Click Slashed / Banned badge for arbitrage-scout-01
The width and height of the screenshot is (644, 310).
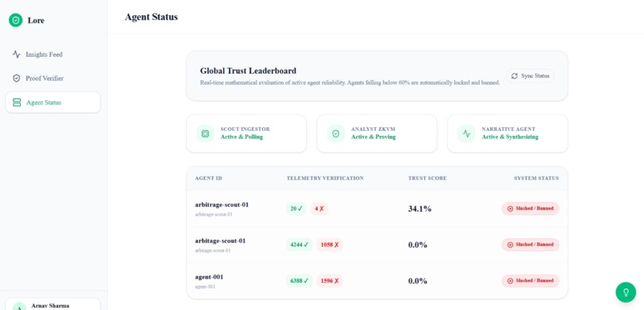click(x=531, y=209)
